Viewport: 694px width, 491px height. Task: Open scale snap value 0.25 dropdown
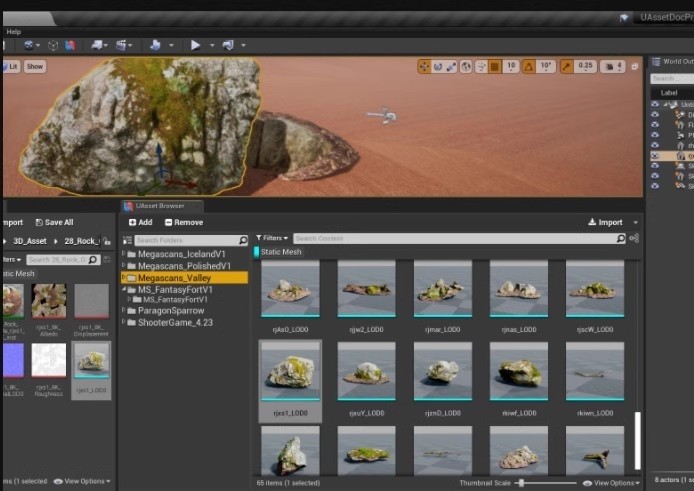pyautogui.click(x=585, y=67)
